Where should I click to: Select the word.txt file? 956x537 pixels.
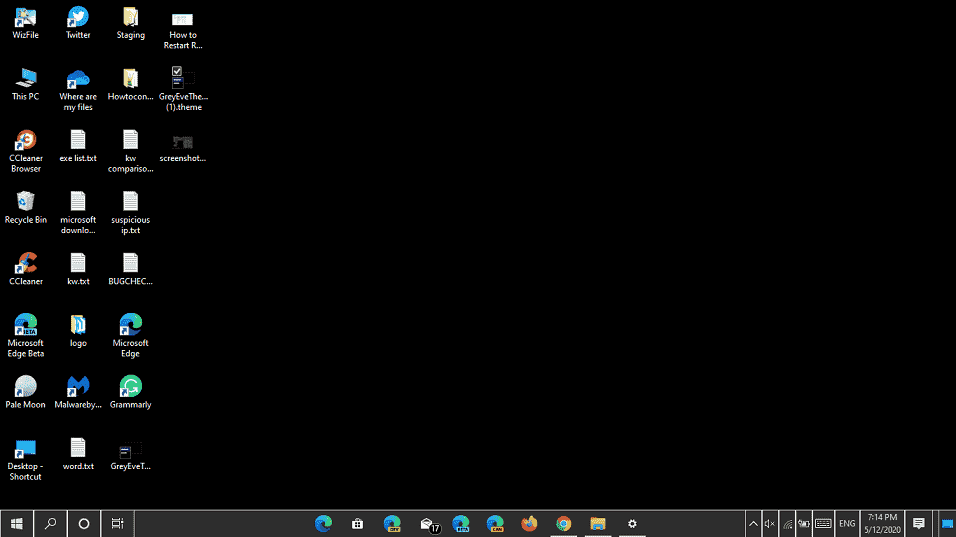(x=78, y=455)
